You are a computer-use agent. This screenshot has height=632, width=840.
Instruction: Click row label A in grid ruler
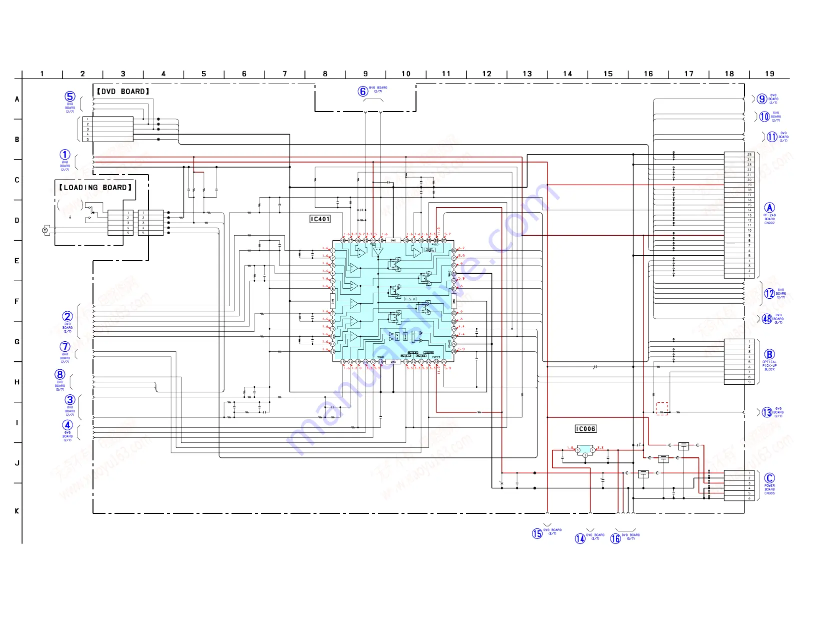coord(17,99)
